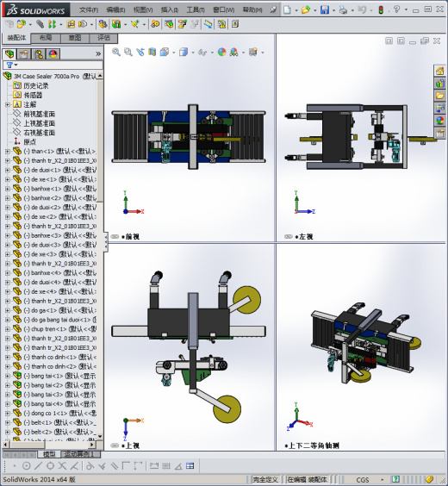Click the Rebuild traffic light icon
The width and height of the screenshot is (448, 486).
pyautogui.click(x=381, y=10)
